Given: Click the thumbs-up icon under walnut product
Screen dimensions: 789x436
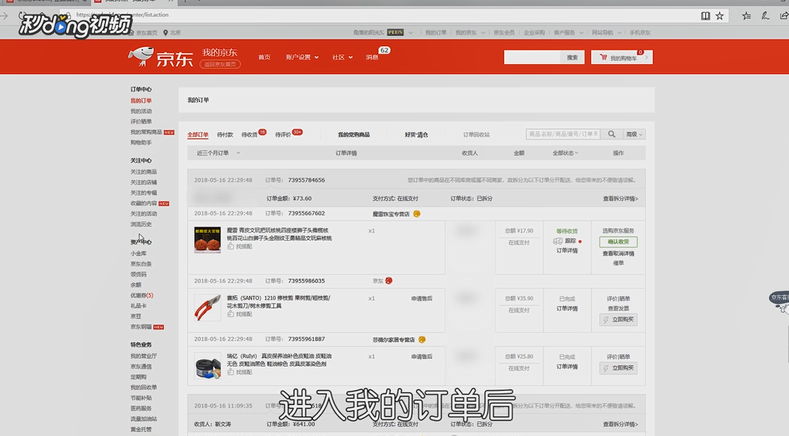Looking at the screenshot, I should pyautogui.click(x=230, y=246).
